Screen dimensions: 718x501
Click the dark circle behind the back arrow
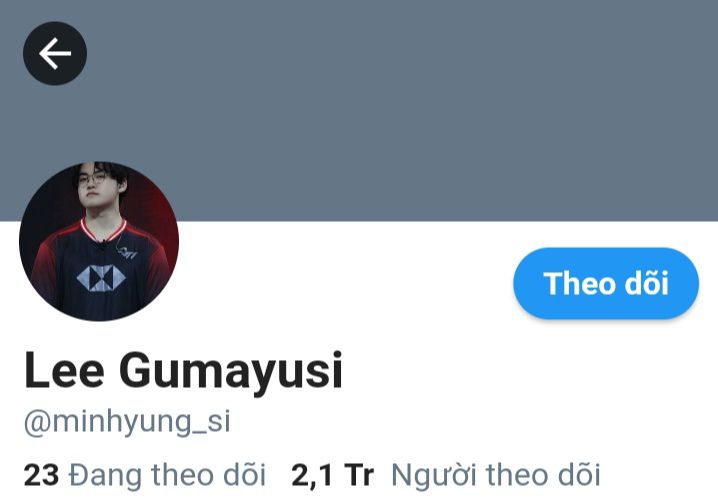pyautogui.click(x=55, y=54)
